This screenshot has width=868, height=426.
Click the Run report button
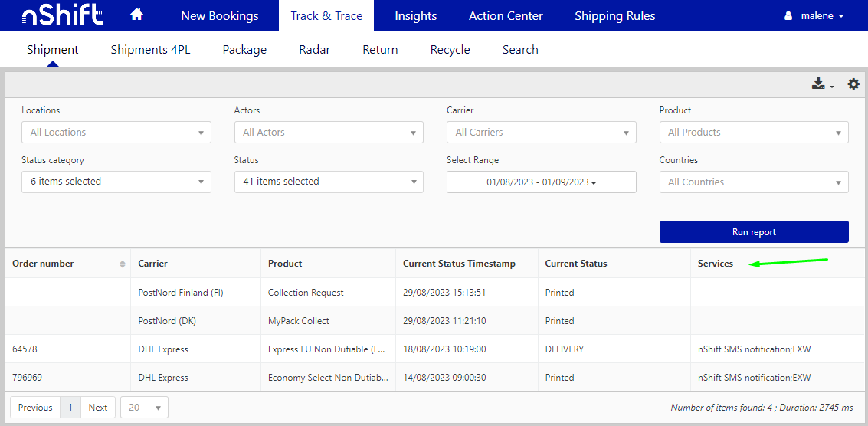pos(753,232)
